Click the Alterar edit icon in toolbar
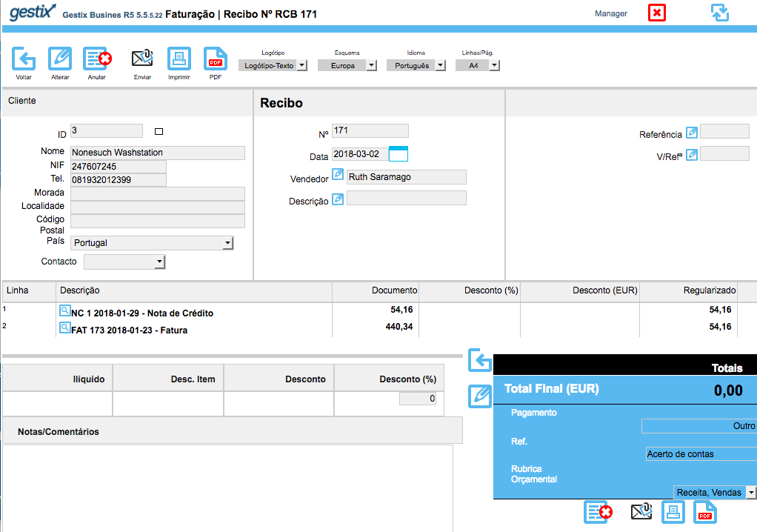Screen dimensions: 757x532 60,59
